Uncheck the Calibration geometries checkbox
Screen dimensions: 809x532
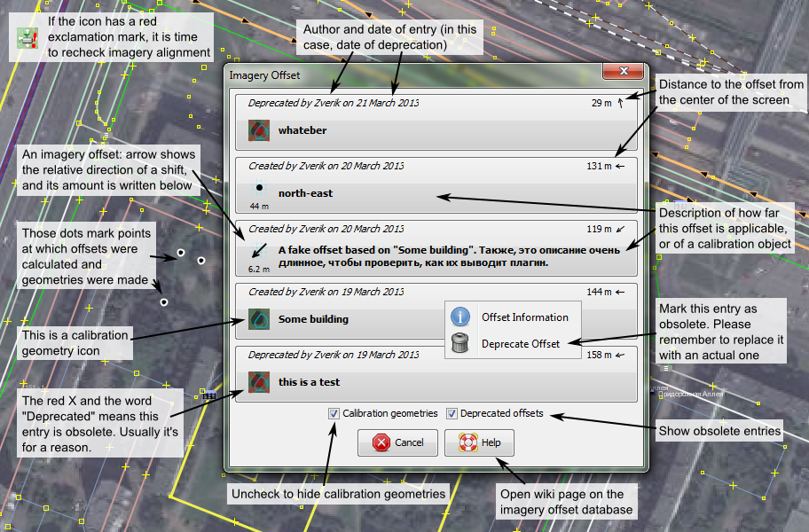point(334,413)
